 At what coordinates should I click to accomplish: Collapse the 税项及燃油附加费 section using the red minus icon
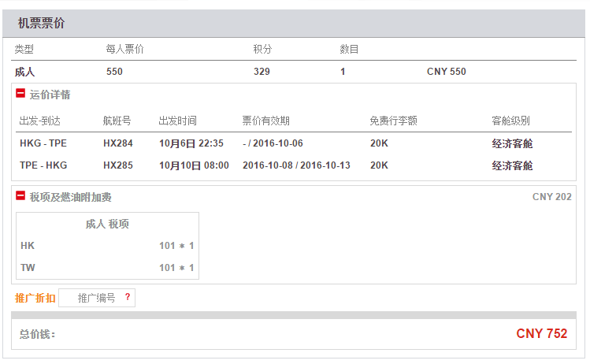click(20, 195)
